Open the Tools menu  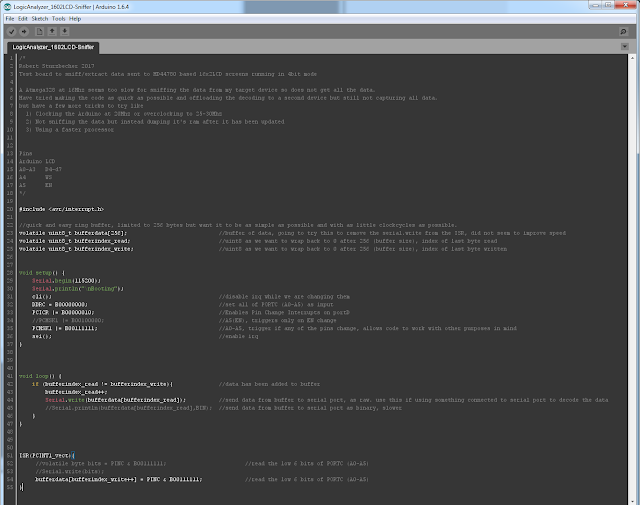click(58, 19)
